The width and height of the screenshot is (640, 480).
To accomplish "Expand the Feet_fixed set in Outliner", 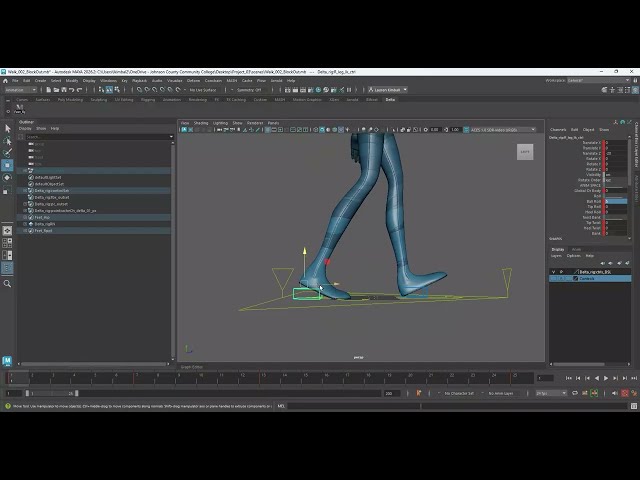I will [25, 231].
